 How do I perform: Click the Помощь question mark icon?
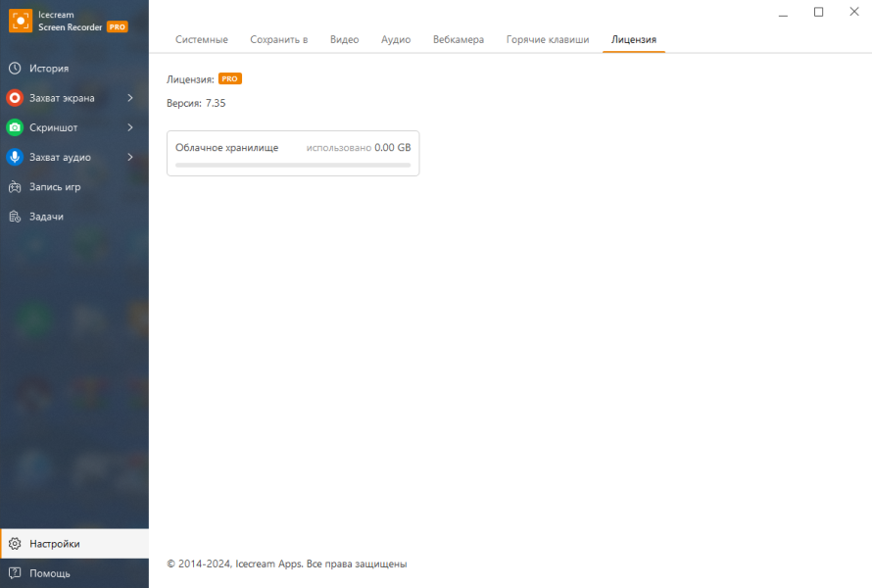pos(15,573)
